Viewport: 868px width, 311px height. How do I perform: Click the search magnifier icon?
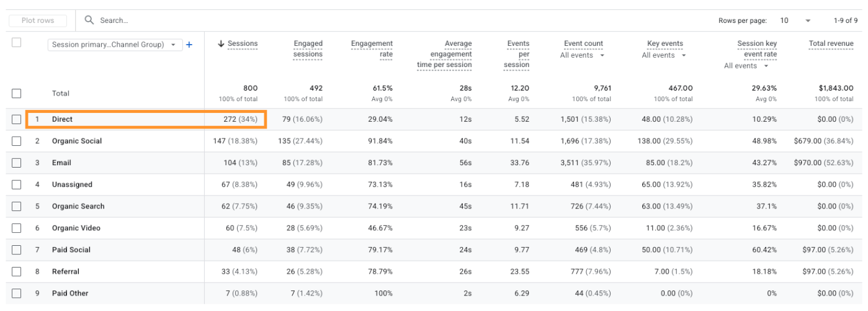(91, 20)
